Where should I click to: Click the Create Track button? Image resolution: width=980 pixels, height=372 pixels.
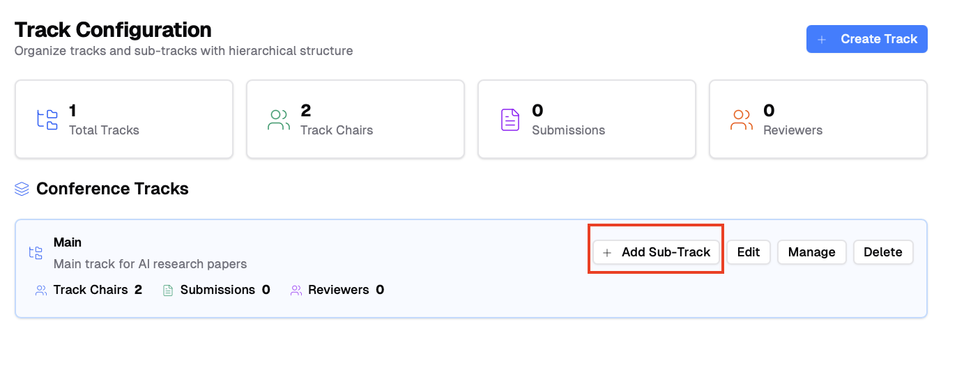(x=866, y=39)
